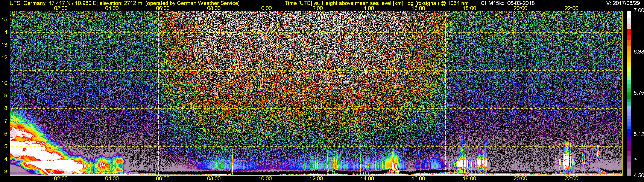
Task: Click the height axis label '10.'
Action: [x=5, y=83]
